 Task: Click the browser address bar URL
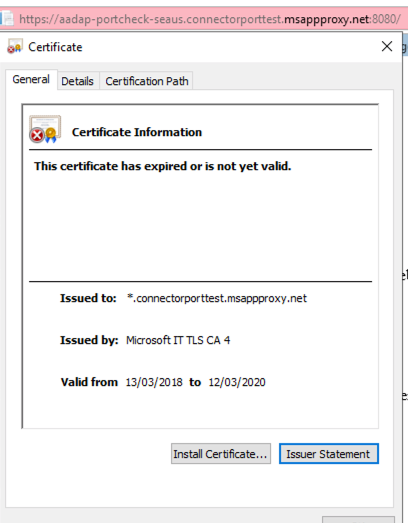click(210, 19)
